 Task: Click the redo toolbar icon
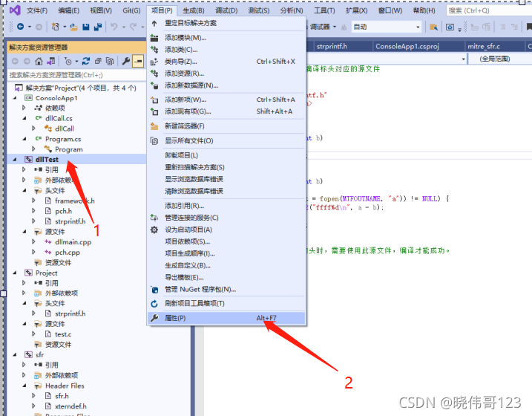coord(134,27)
